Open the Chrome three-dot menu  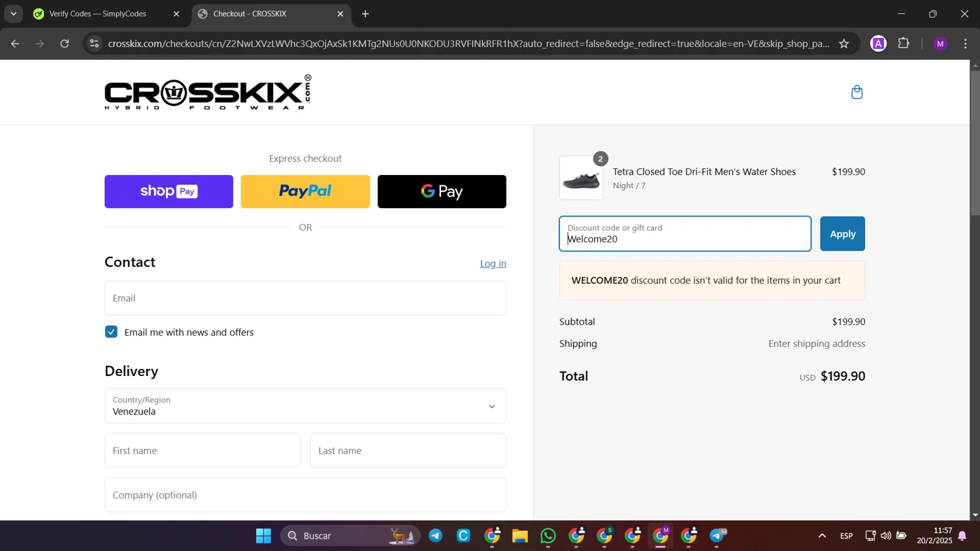(966, 44)
